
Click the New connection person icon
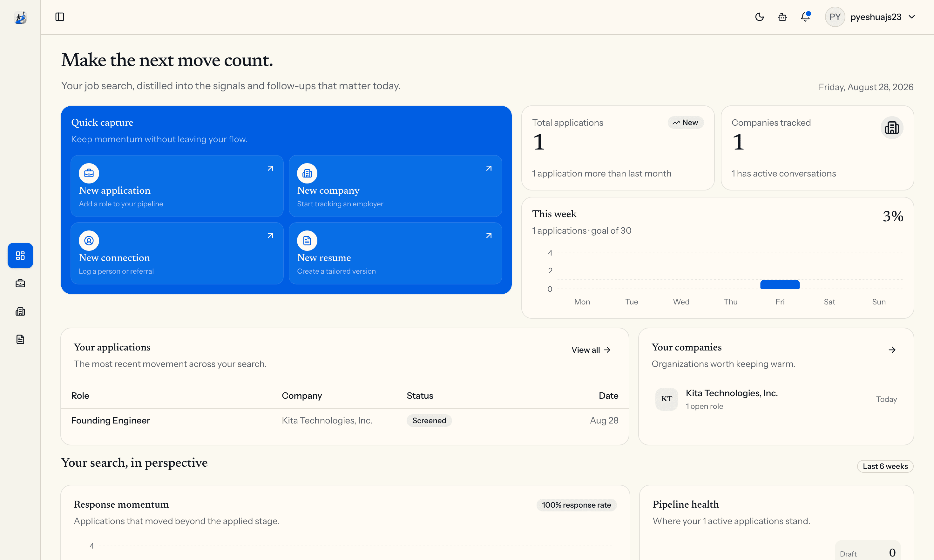(x=89, y=240)
